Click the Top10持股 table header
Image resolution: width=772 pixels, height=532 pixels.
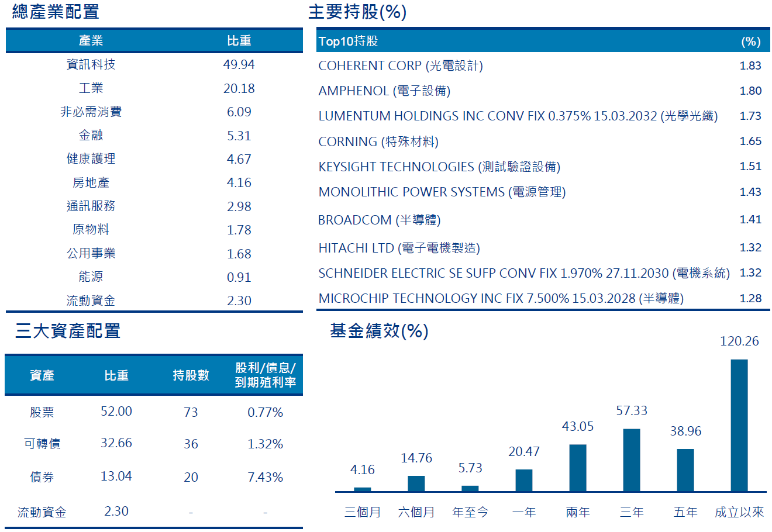(348, 41)
